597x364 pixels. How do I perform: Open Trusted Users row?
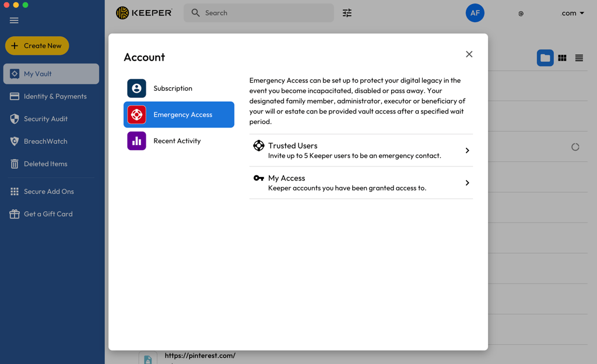click(x=361, y=150)
